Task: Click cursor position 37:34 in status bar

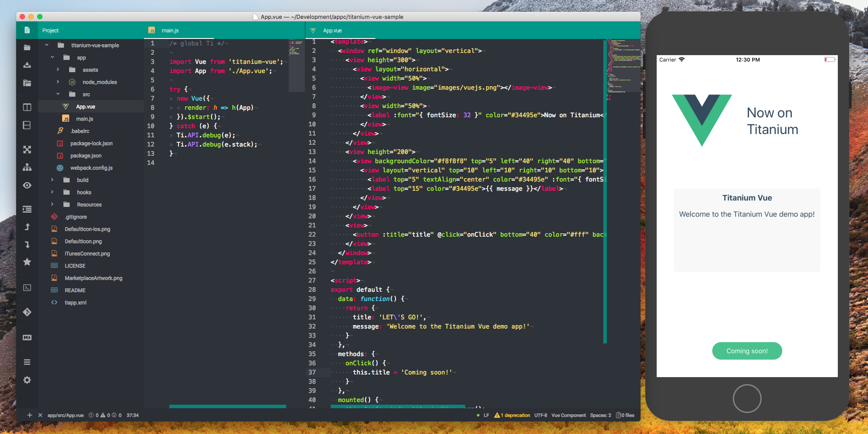Action: [x=133, y=415]
